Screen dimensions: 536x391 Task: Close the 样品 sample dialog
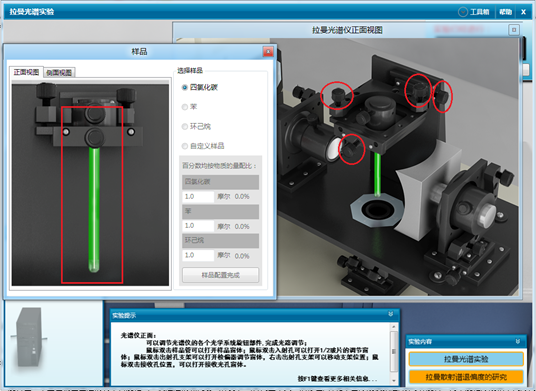(268, 52)
